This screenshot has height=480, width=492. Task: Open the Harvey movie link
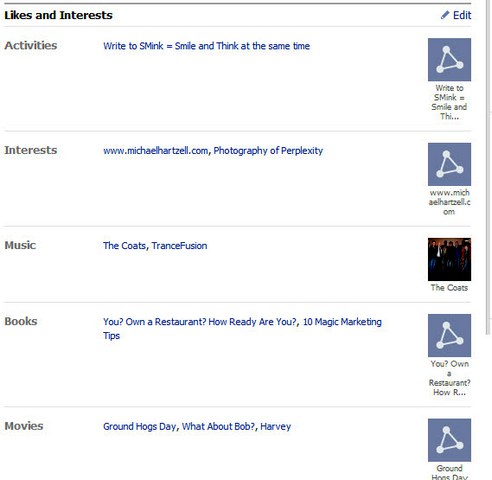(276, 426)
